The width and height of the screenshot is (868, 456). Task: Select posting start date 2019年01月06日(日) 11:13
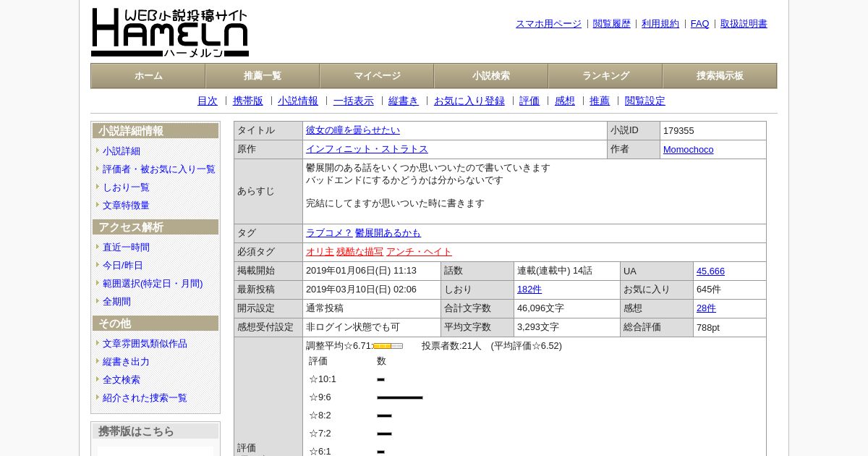tap(361, 271)
